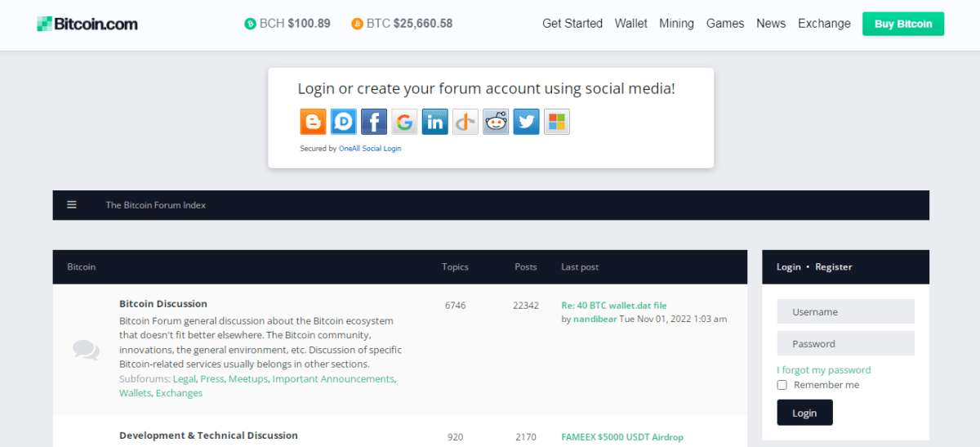Open the Important Announcements subforum link
The image size is (980, 447).
coord(333,379)
